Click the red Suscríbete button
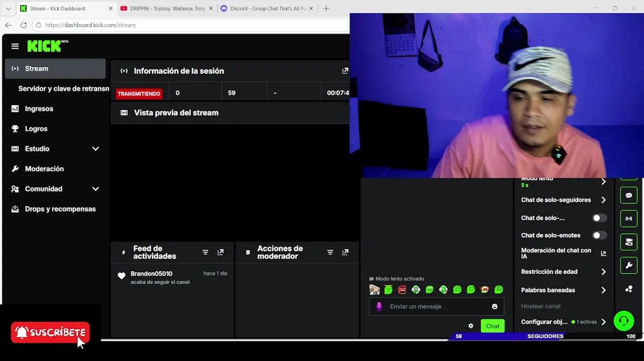The width and height of the screenshot is (644, 361). 50,332
